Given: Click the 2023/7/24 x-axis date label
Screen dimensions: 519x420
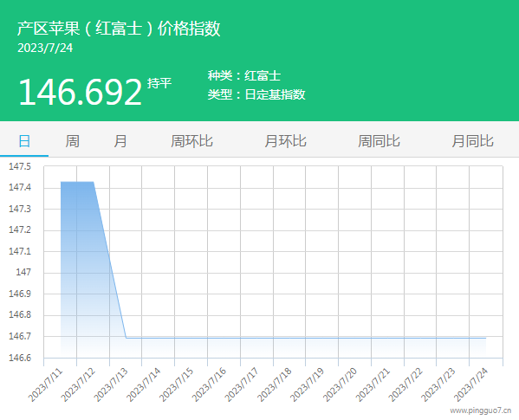Looking at the screenshot, I should pos(470,385).
